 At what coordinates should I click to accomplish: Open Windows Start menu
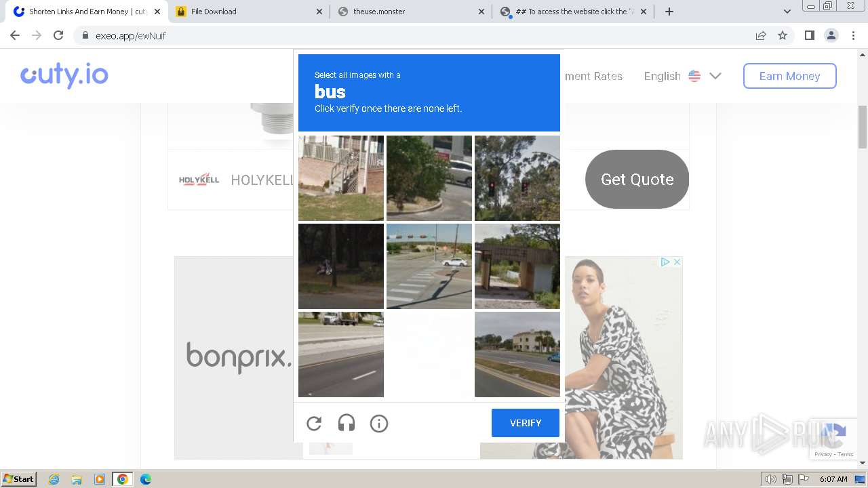[18, 479]
